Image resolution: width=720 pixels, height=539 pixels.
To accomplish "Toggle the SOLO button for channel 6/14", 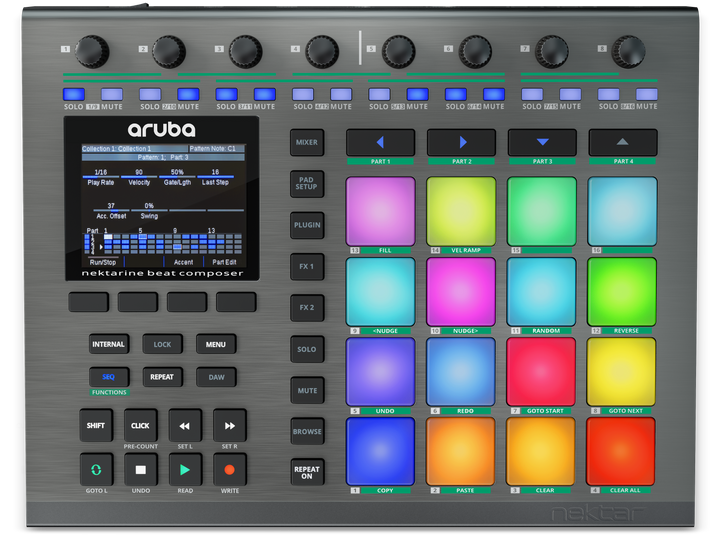I will [456, 94].
